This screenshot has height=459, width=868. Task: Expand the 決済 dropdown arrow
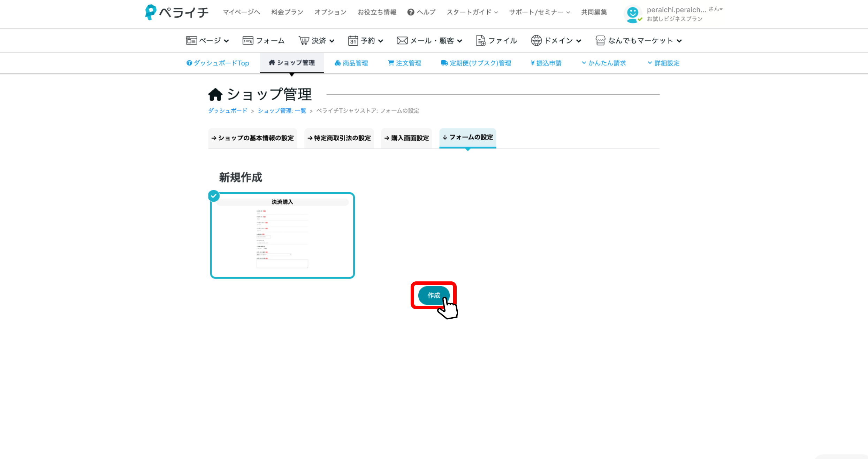[332, 41]
